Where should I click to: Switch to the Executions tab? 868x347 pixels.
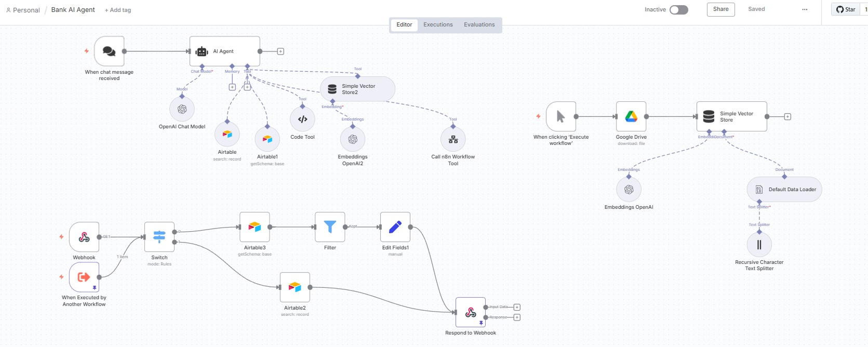point(438,24)
